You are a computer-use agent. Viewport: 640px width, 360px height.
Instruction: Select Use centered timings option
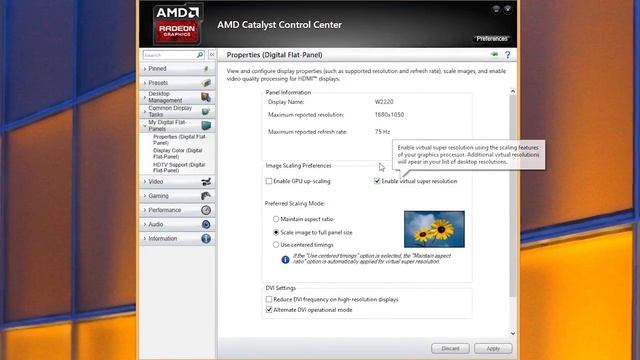click(276, 245)
